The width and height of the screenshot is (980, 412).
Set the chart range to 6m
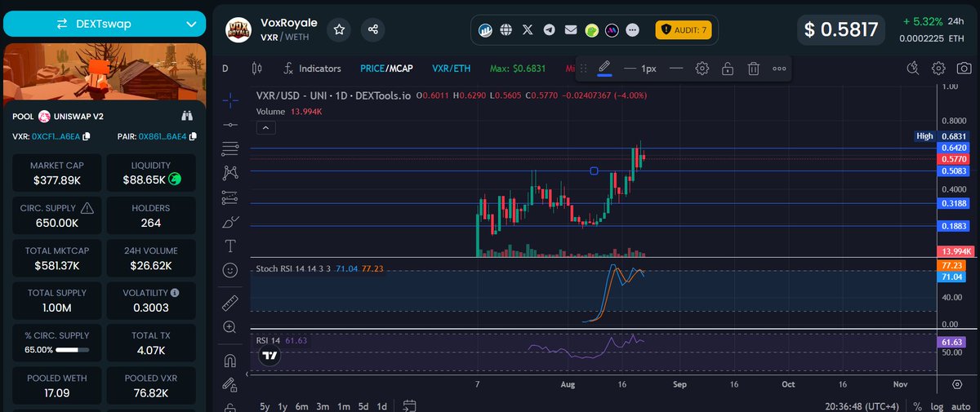pos(302,405)
